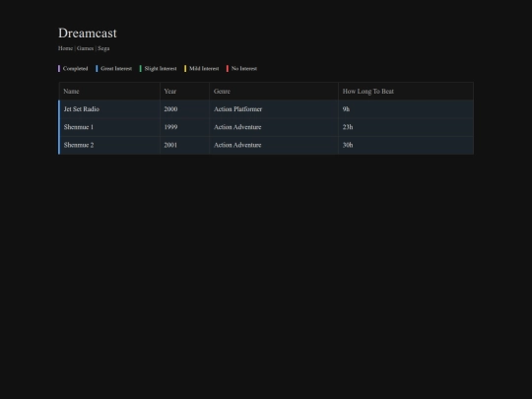
Task: Click the purple Completed color marker
Action: coord(59,69)
